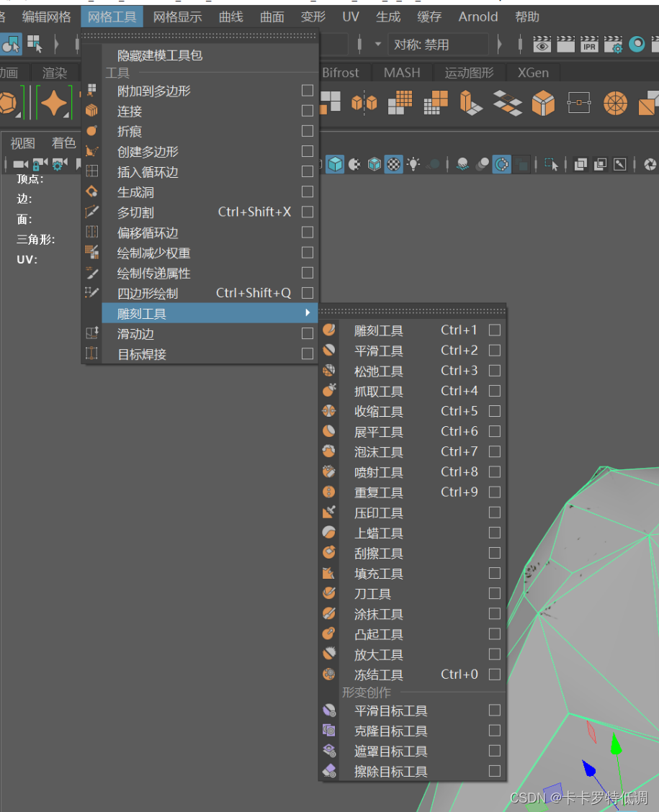Open options box for 折痕

[x=308, y=131]
